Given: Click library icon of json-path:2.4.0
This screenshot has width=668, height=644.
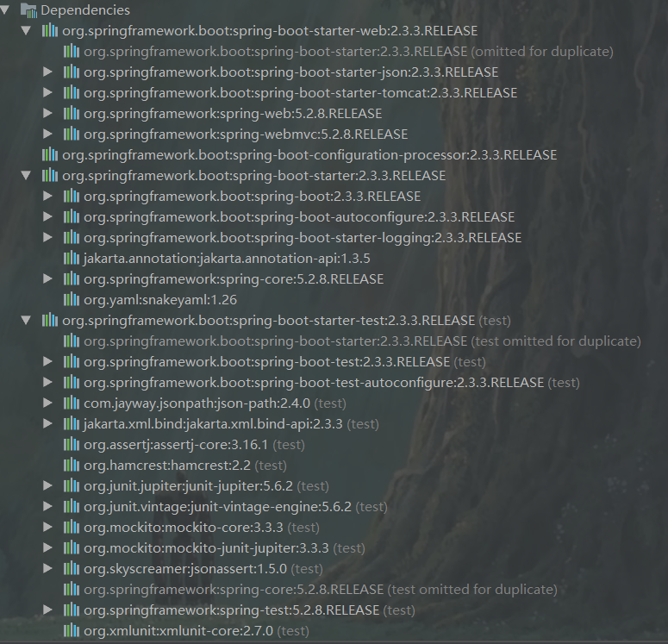Looking at the screenshot, I should pos(72,403).
